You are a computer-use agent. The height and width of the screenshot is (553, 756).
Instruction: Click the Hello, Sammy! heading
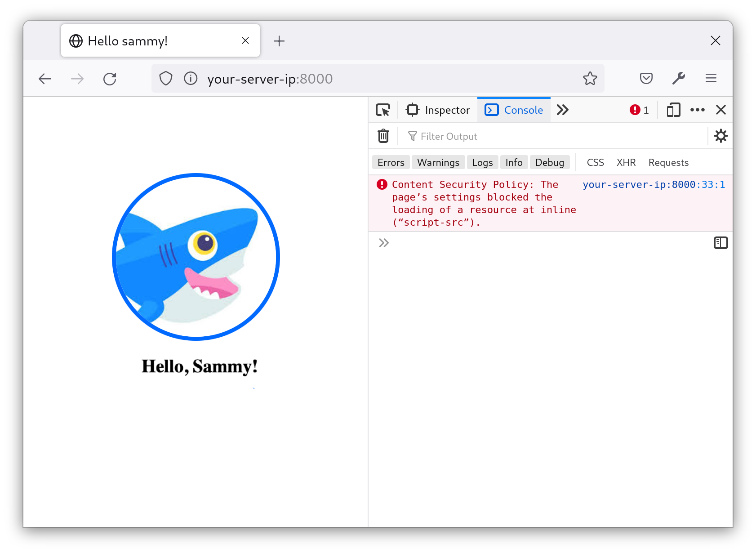[x=200, y=366]
